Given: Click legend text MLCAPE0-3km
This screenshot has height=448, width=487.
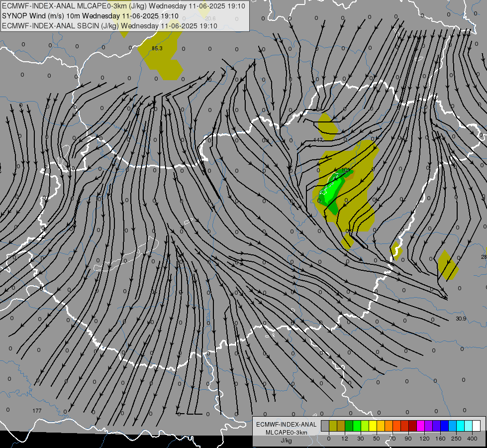Looking at the screenshot, I should 287,433.
